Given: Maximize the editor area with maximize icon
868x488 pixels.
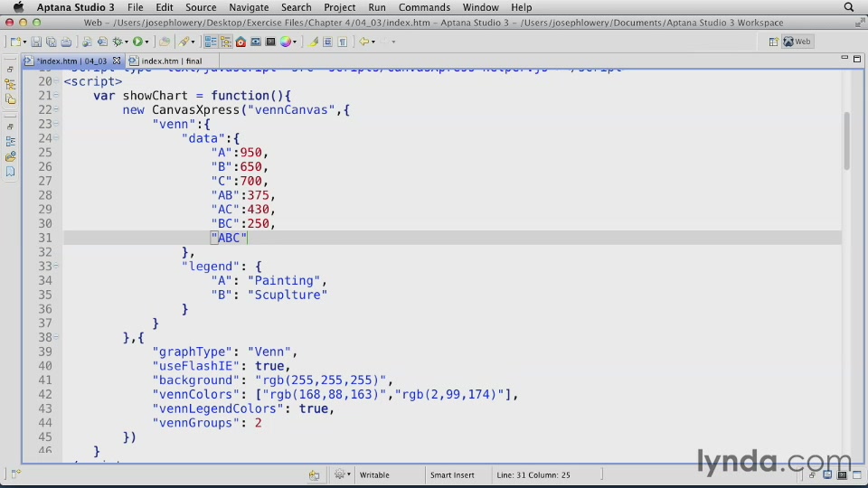Looking at the screenshot, I should [x=857, y=59].
